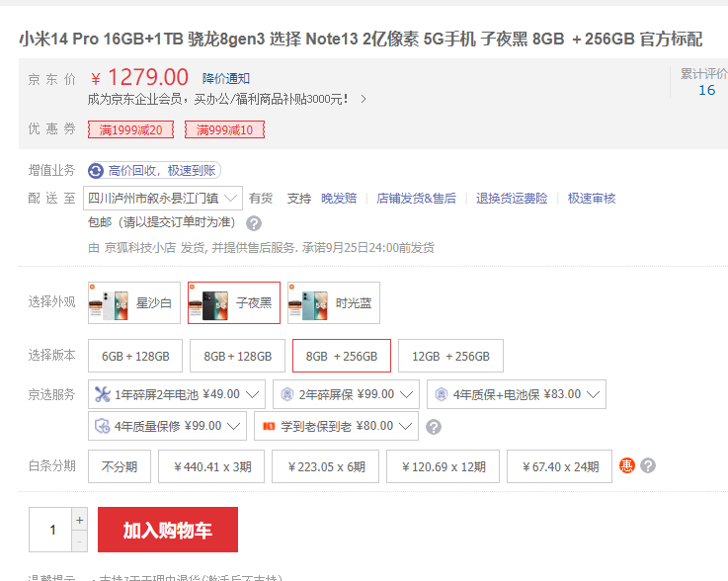Screen dimensions: 728x581
Task: Click the wrench icon for 1年碎屏2年电池
Action: (102, 394)
